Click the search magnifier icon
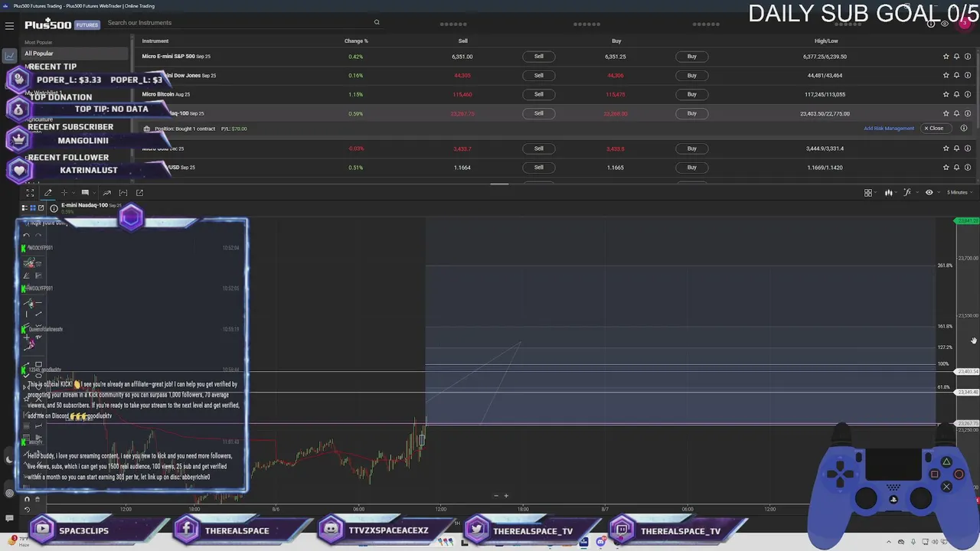980x551 pixels. tap(377, 22)
